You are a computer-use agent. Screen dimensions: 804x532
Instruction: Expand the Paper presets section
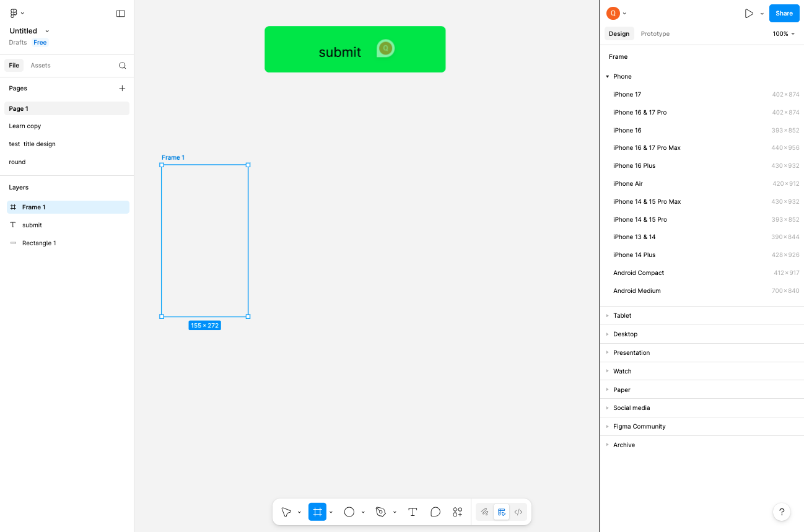pyautogui.click(x=608, y=390)
